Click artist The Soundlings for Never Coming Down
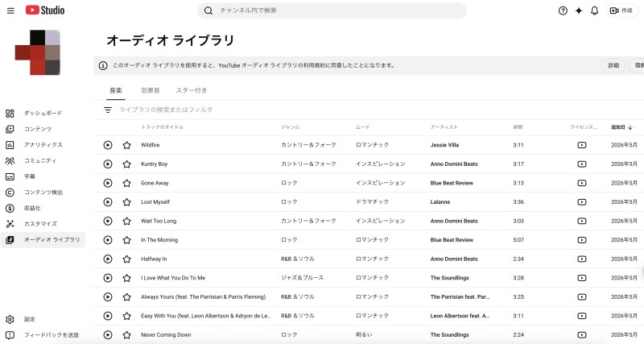The height and width of the screenshot is (344, 644). click(450, 335)
